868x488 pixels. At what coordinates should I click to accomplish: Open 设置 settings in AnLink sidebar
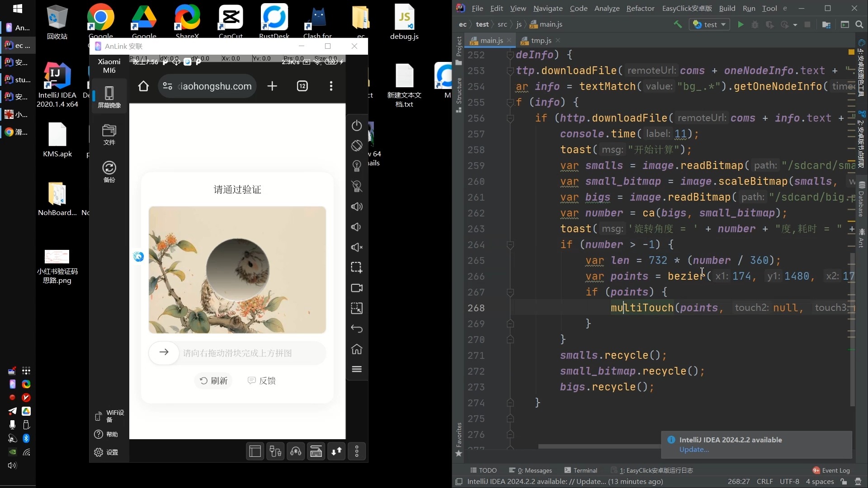pyautogui.click(x=106, y=452)
